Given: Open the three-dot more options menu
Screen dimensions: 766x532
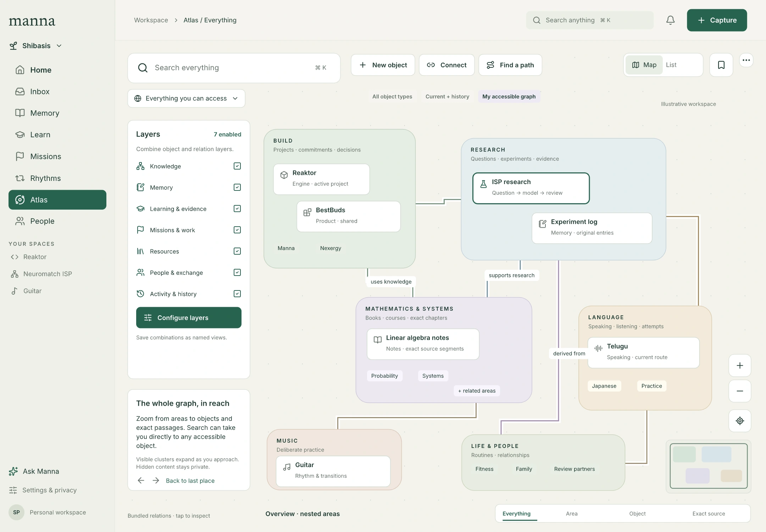Looking at the screenshot, I should [746, 60].
